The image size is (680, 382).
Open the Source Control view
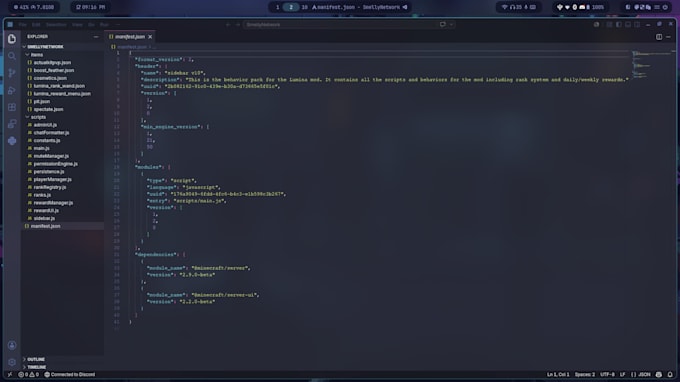pos(12,73)
